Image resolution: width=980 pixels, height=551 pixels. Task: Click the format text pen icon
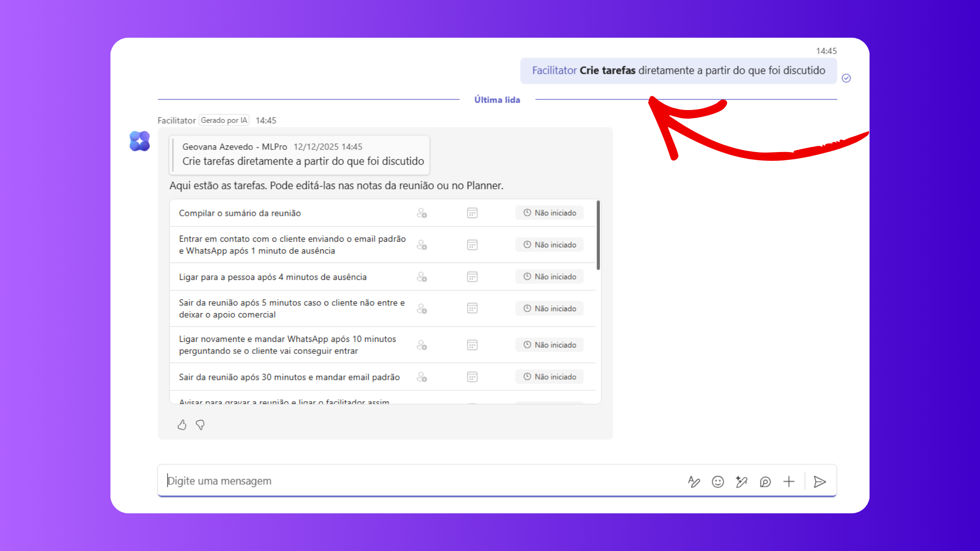(694, 482)
